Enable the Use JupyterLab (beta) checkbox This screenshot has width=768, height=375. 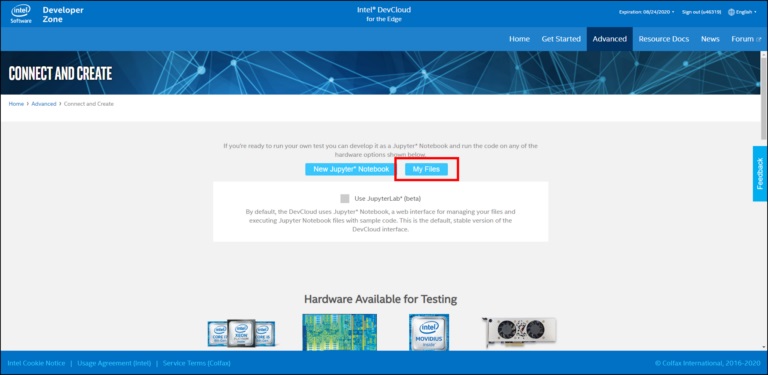345,198
